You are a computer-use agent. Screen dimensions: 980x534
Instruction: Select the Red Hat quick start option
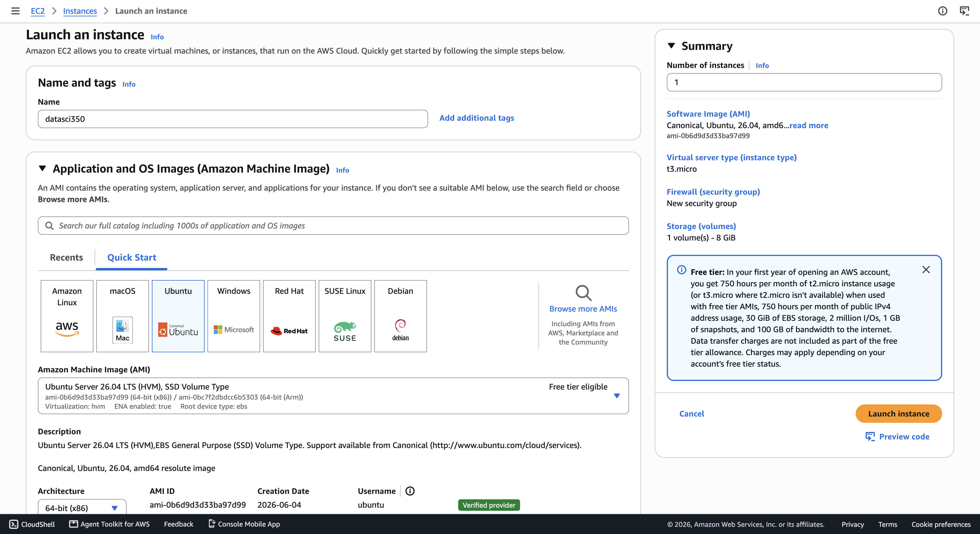[x=289, y=316]
